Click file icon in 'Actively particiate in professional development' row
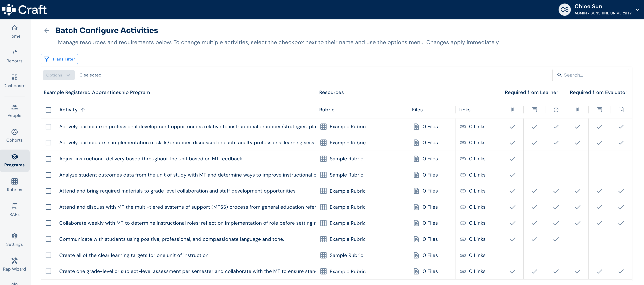The image size is (644, 285). (416, 127)
